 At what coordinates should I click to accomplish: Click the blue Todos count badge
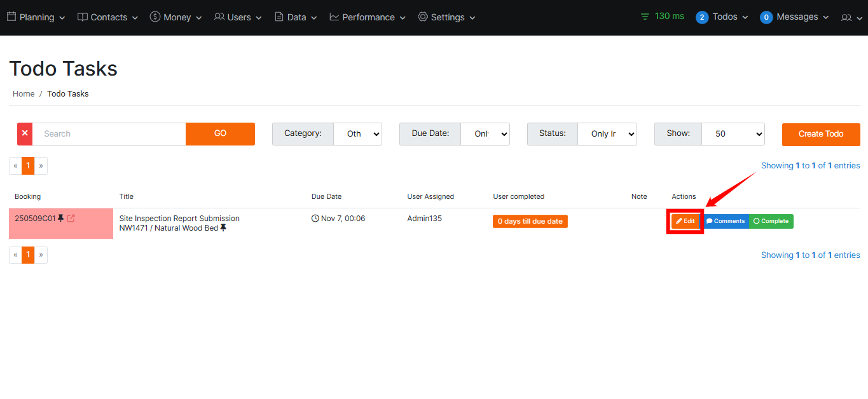coord(702,17)
